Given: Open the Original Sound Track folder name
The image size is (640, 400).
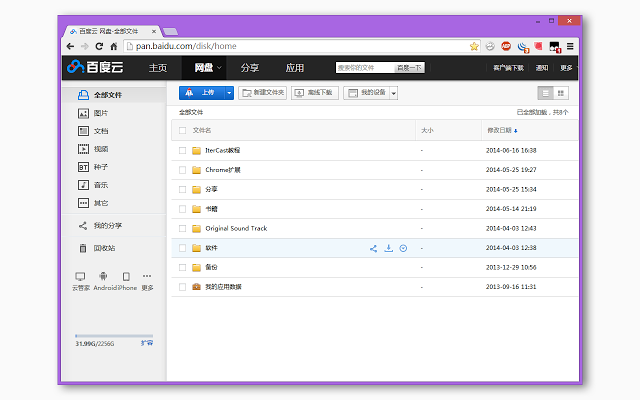Looking at the screenshot, I should pos(236,229).
